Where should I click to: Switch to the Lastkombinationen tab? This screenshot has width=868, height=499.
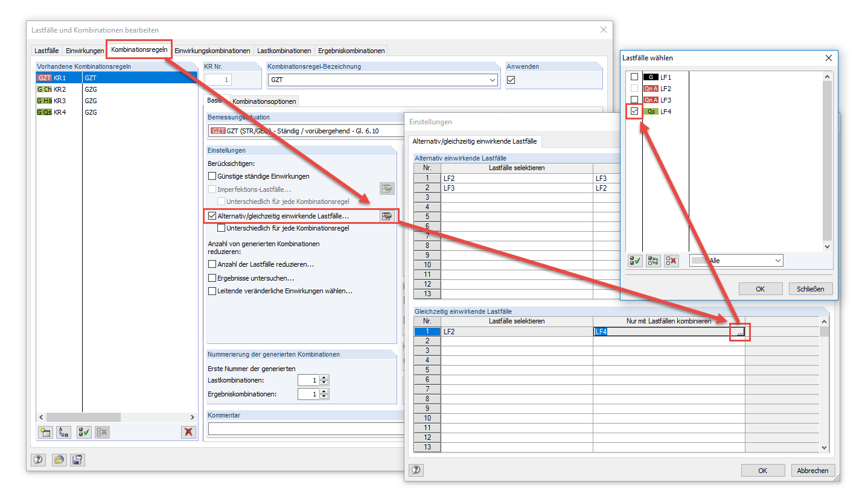tap(284, 51)
